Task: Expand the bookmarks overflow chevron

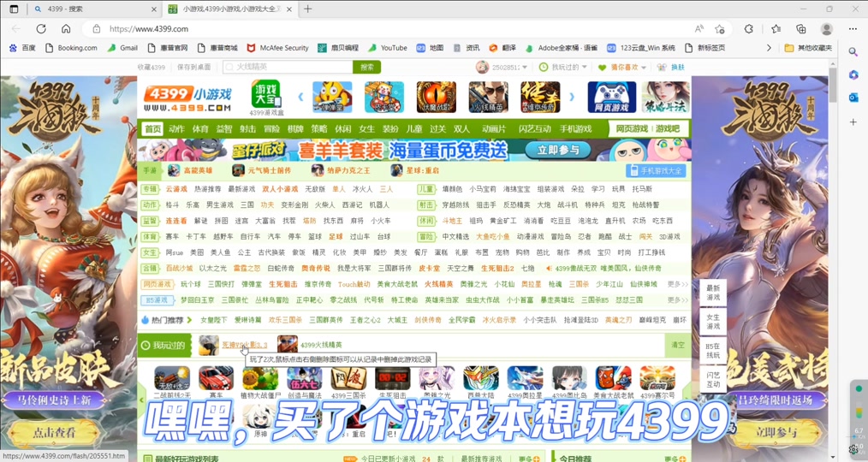Action: point(769,48)
